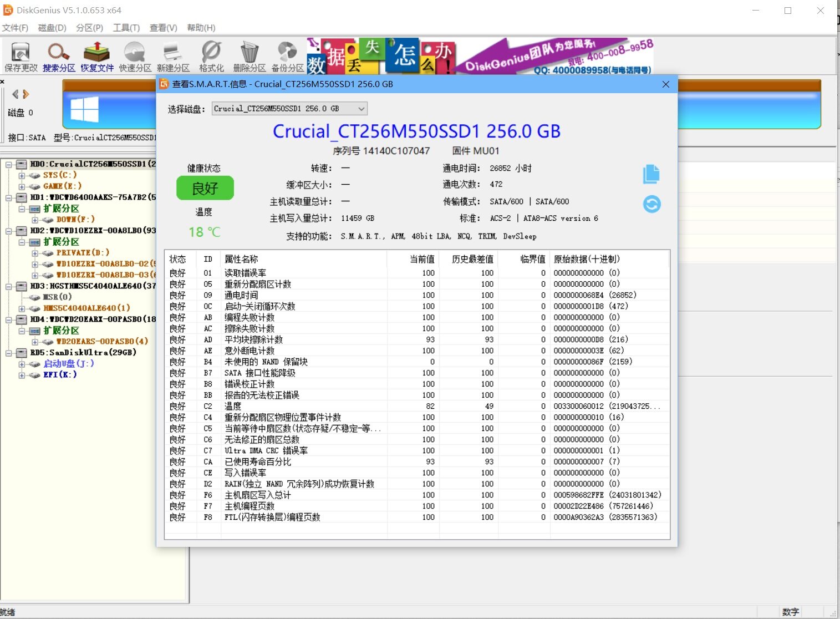
Task: Click the Windows logo partition thumbnail
Action: 84,109
